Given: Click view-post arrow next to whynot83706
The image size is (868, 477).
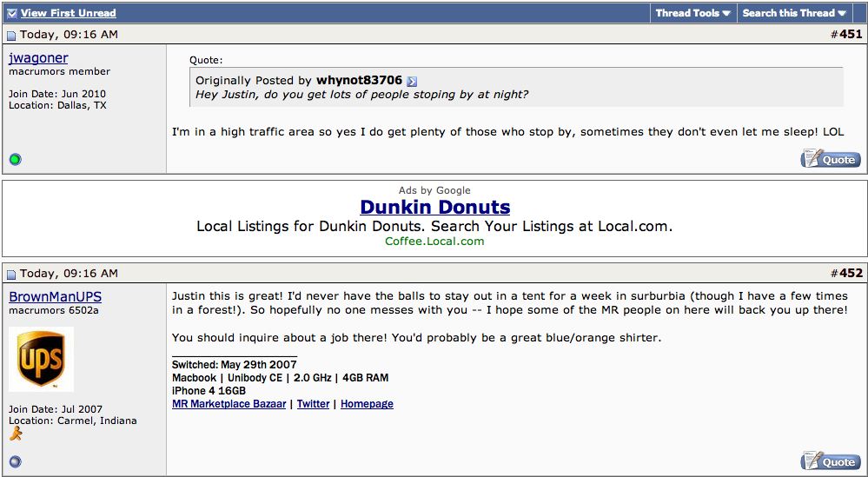Looking at the screenshot, I should tap(411, 82).
